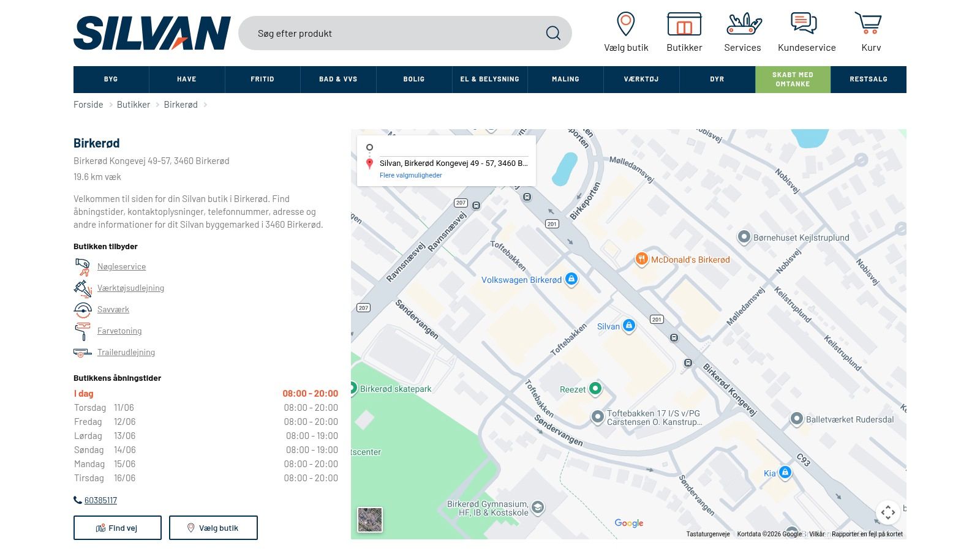This screenshot has width=980, height=551.
Task: Switch to satellite view thumbnail
Action: click(370, 520)
